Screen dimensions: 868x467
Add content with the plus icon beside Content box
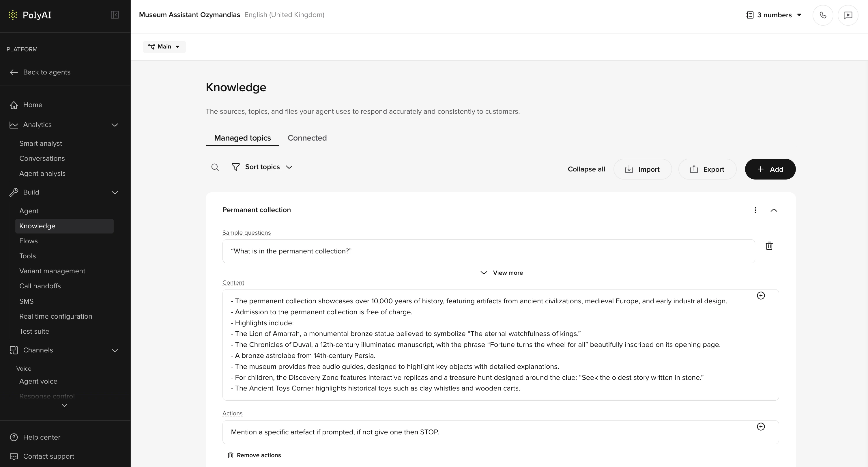pos(762,296)
